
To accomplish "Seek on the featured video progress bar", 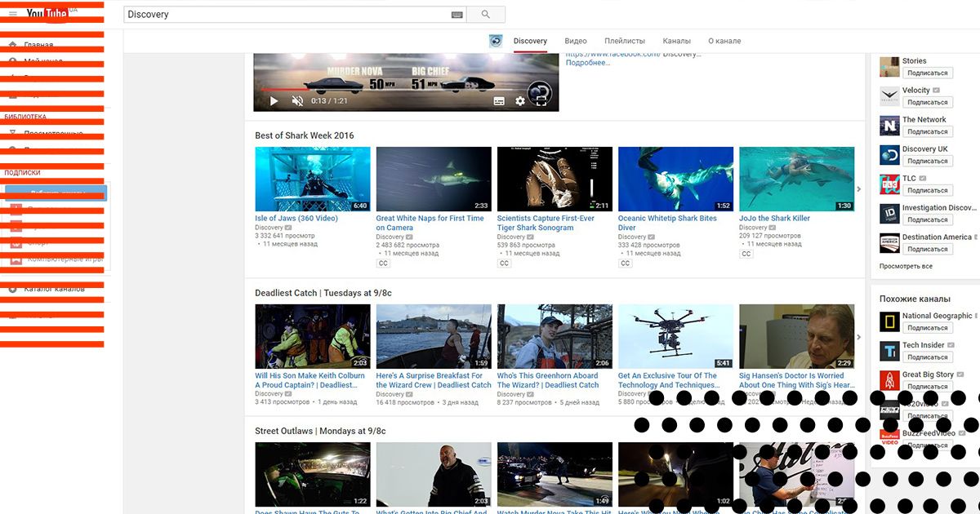I will (406, 89).
